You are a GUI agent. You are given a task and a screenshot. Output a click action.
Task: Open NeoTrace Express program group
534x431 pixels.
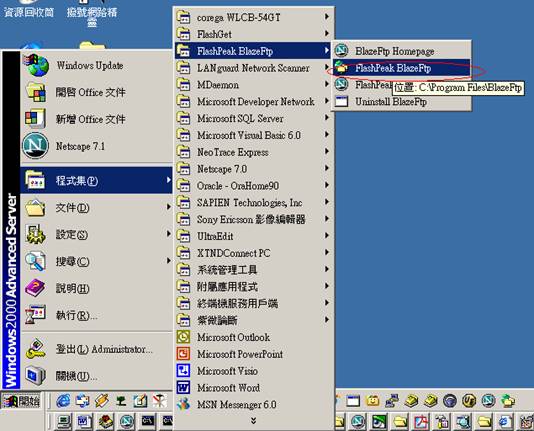tap(253, 152)
